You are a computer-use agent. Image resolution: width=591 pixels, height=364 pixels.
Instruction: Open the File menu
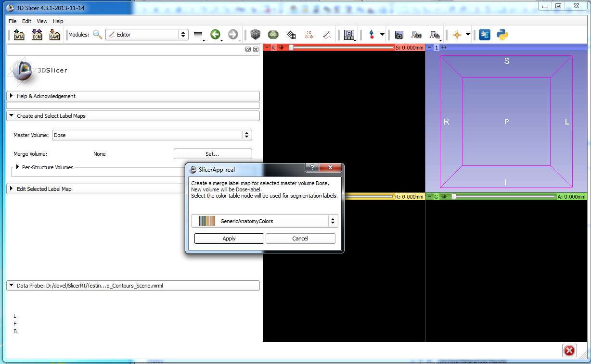(13, 21)
